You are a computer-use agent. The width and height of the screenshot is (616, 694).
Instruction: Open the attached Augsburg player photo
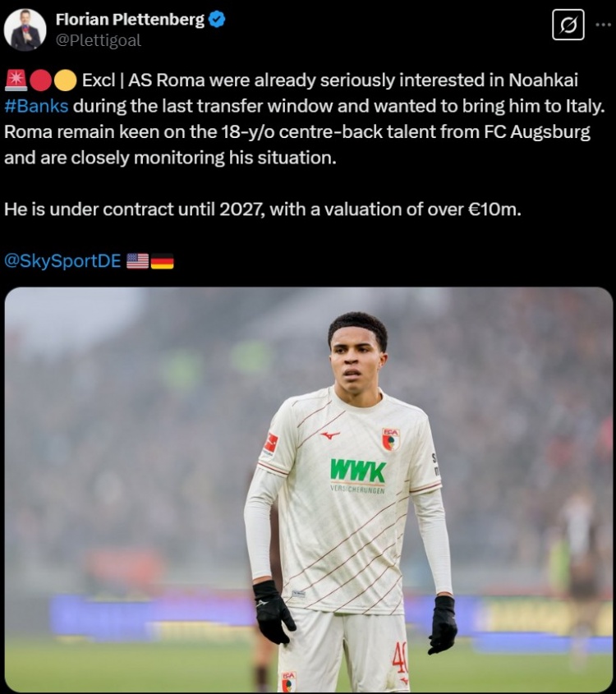click(x=309, y=490)
